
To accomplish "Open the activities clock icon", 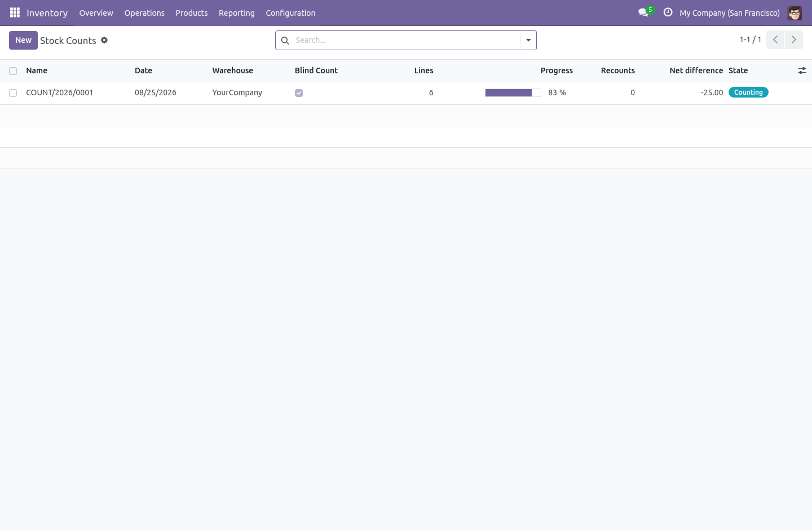I will (x=668, y=12).
